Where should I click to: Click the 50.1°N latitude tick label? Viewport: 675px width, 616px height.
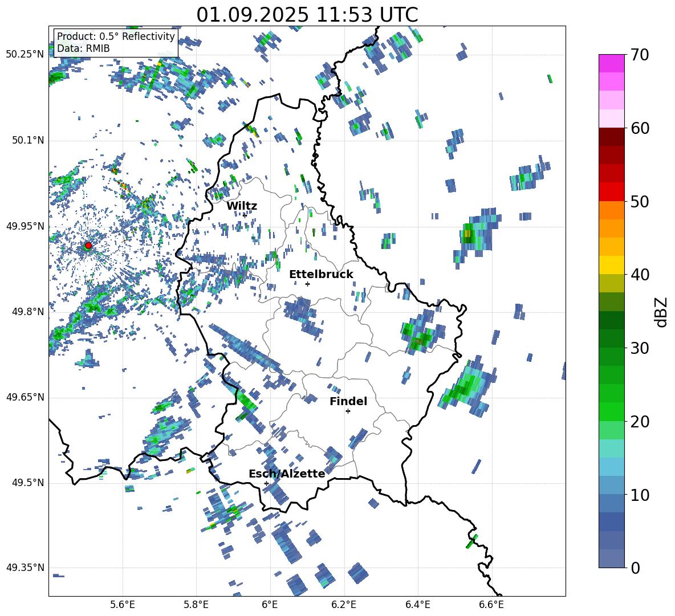tap(27, 140)
